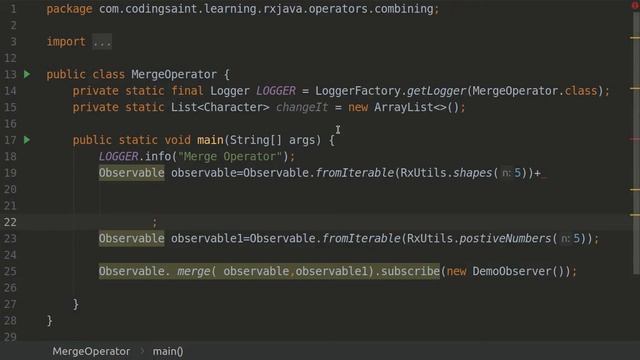Screen dimensions: 640x360
Task: Click MergeOperator in breadcrumb bar
Action: (x=91, y=351)
